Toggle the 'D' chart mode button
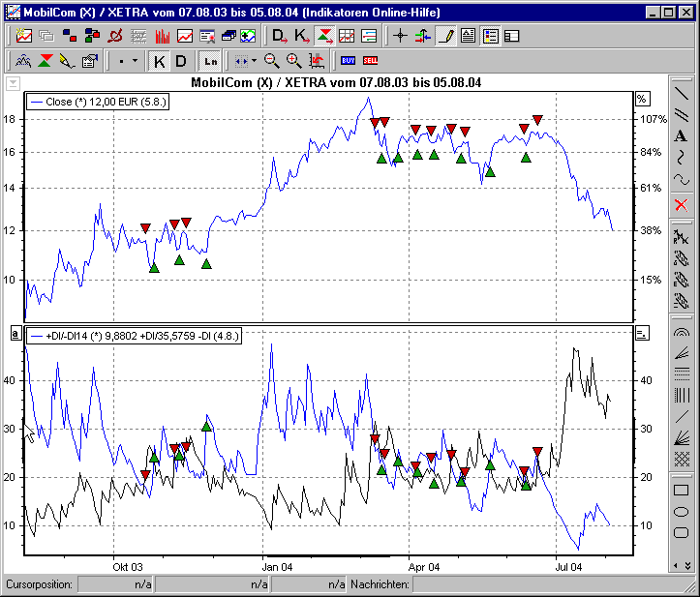The image size is (700, 597). pos(180,61)
